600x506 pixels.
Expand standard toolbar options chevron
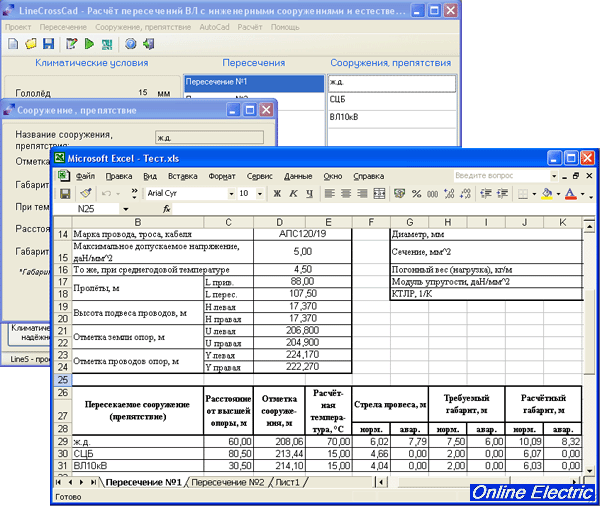134,194
